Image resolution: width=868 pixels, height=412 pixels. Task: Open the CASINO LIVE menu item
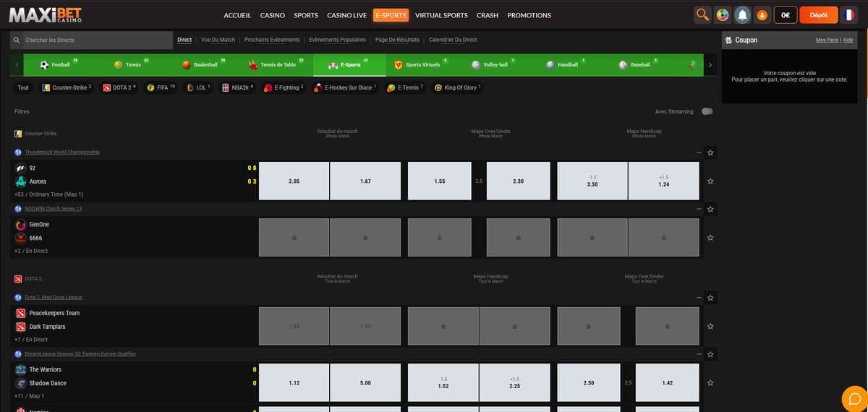click(x=346, y=15)
